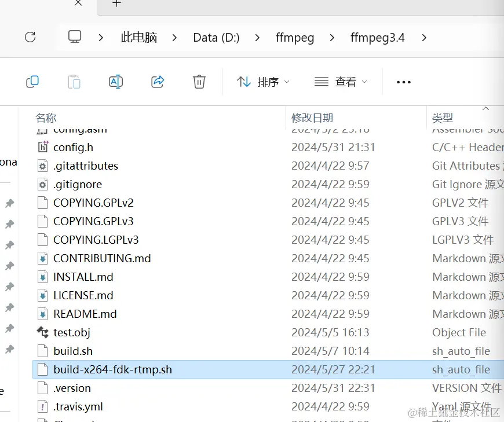Select build.sh file icon
Screen dimensions: 504x422
click(x=43, y=351)
